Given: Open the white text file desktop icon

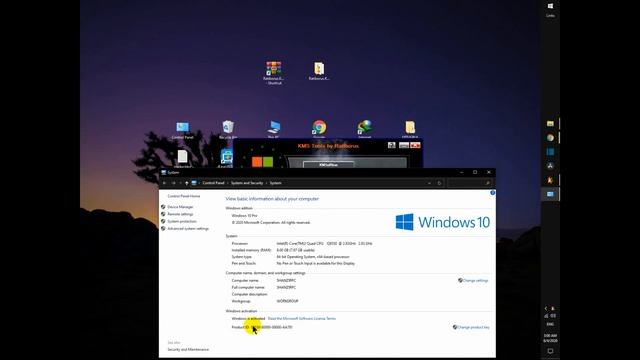Looking at the screenshot, I should tap(182, 159).
